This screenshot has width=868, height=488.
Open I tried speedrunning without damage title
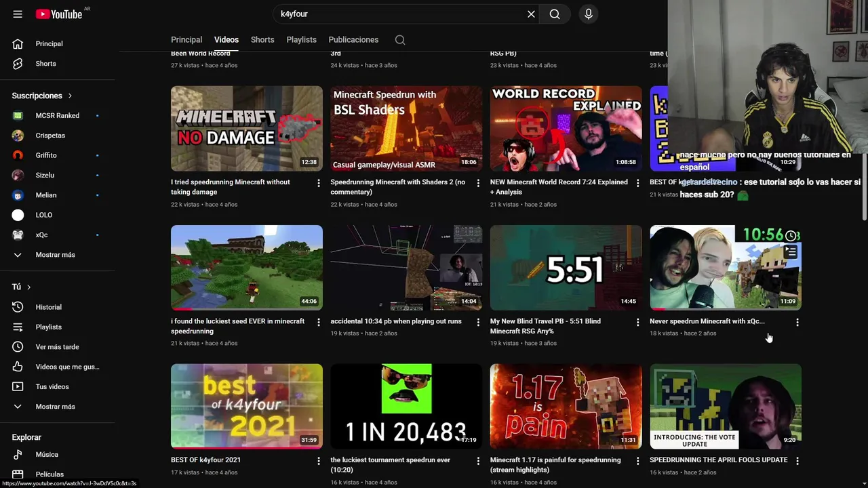[231, 187]
